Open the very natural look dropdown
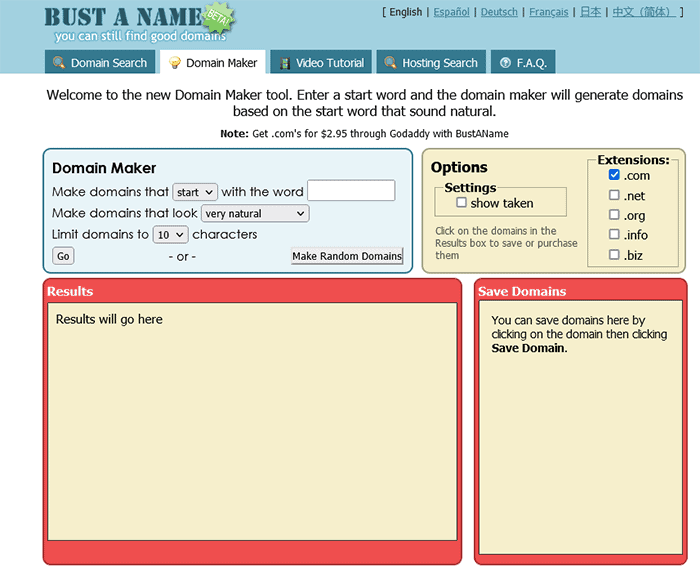700x576 pixels. [x=255, y=213]
